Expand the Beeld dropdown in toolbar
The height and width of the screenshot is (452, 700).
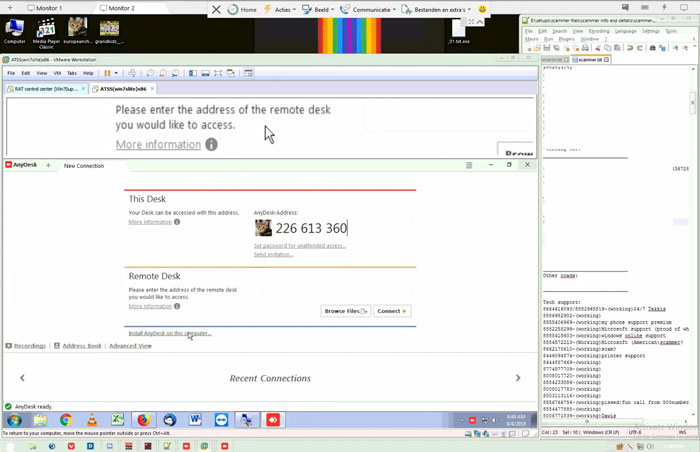point(318,9)
